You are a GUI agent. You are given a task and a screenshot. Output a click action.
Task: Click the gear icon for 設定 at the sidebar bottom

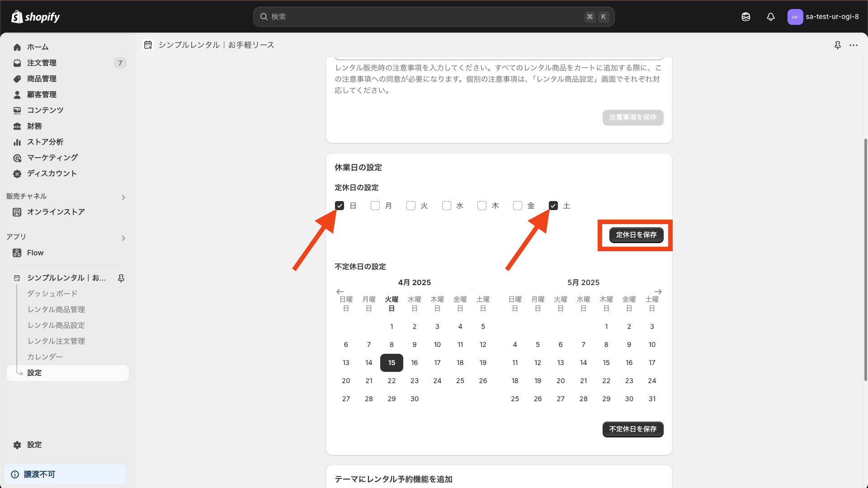pos(17,445)
